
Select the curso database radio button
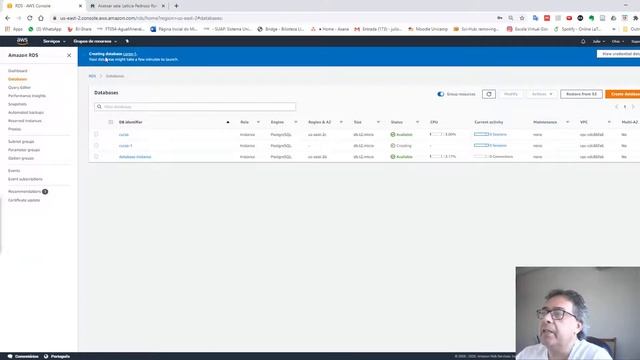96,134
